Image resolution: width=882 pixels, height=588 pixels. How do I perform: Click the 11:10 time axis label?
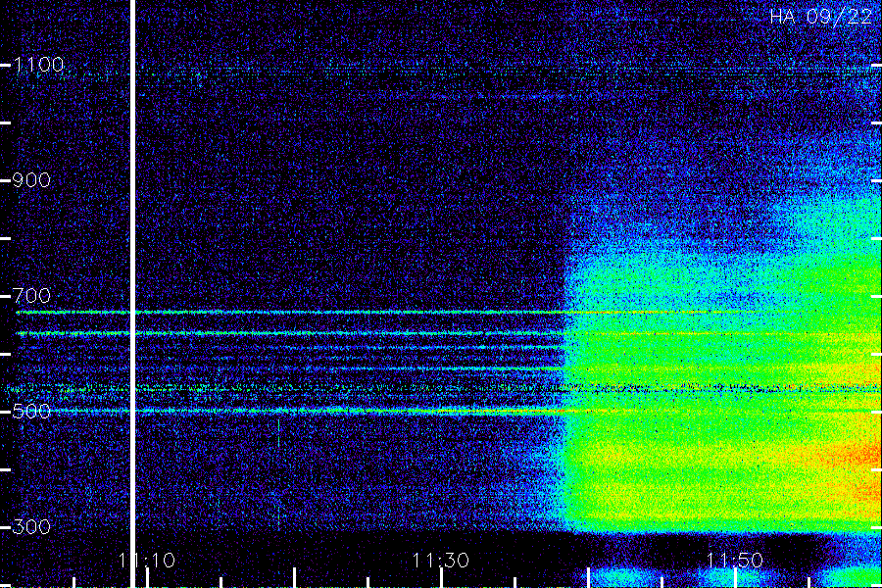point(147,561)
